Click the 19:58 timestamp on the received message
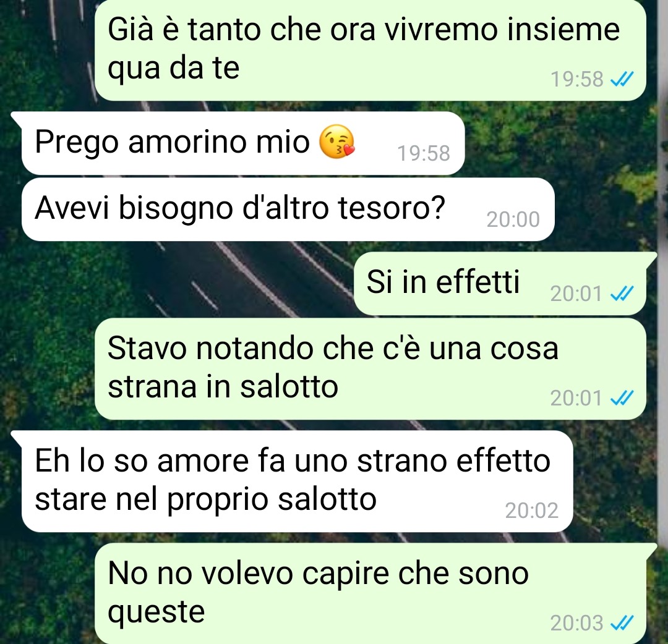Image resolution: width=668 pixels, height=644 pixels. [424, 153]
